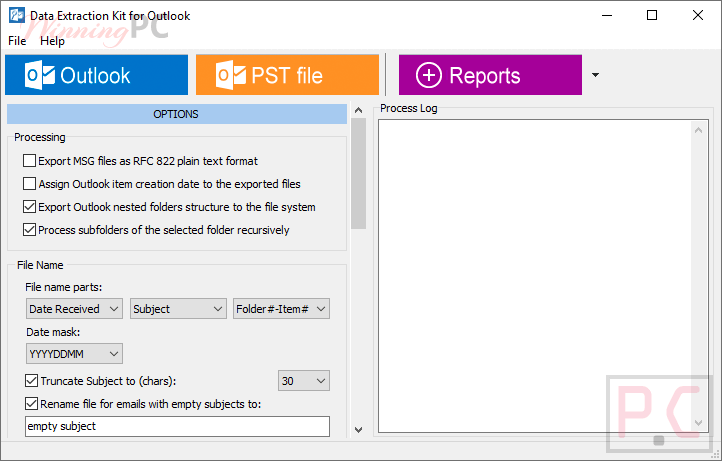Maximize the Data Extraction Kit window
722x461 pixels.
[x=652, y=15]
